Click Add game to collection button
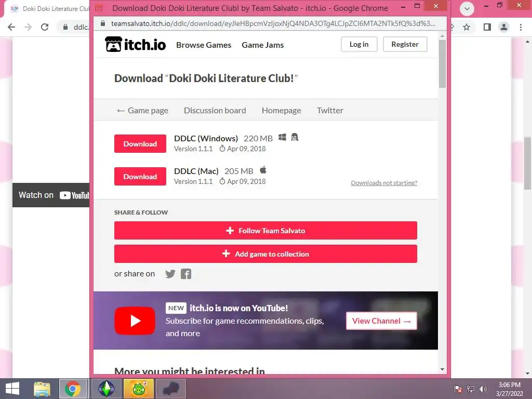 (x=265, y=254)
